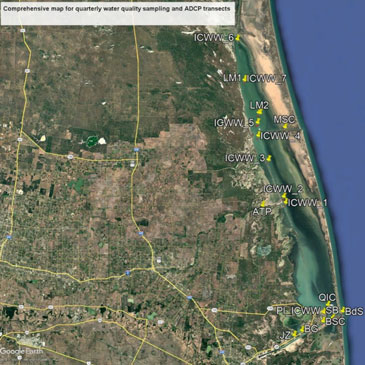This screenshot has width=365, height=365.
Task: Click the LM2 yellow pushpin
Action: [x=260, y=112]
